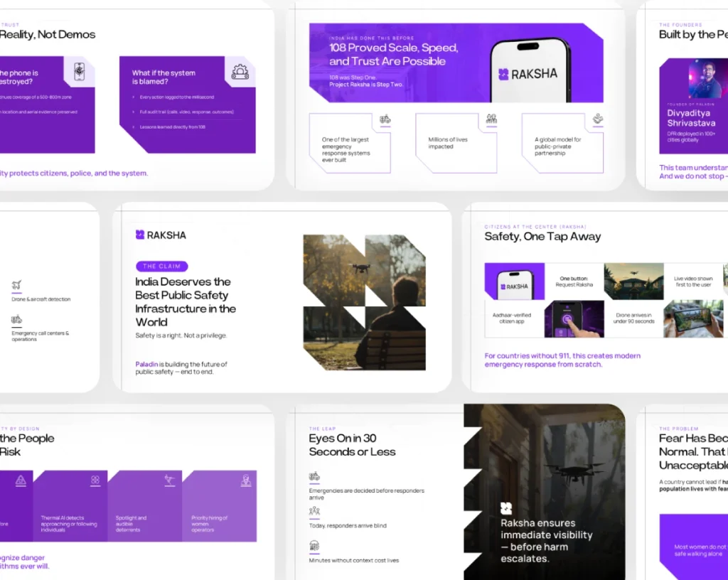This screenshot has height=580, width=728.
Task: Click '108 Proved Scale, Speed, and Trust Are Possible'
Action: coord(394,54)
